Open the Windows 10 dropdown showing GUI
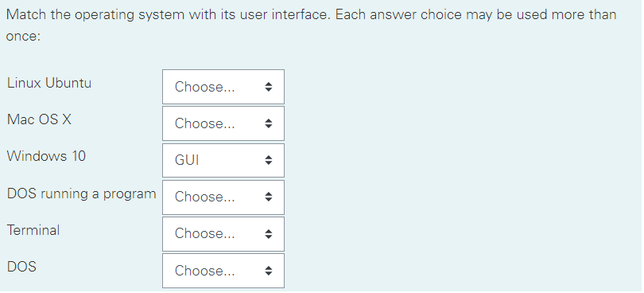Screen dimensions: 644x293 pyautogui.click(x=223, y=160)
